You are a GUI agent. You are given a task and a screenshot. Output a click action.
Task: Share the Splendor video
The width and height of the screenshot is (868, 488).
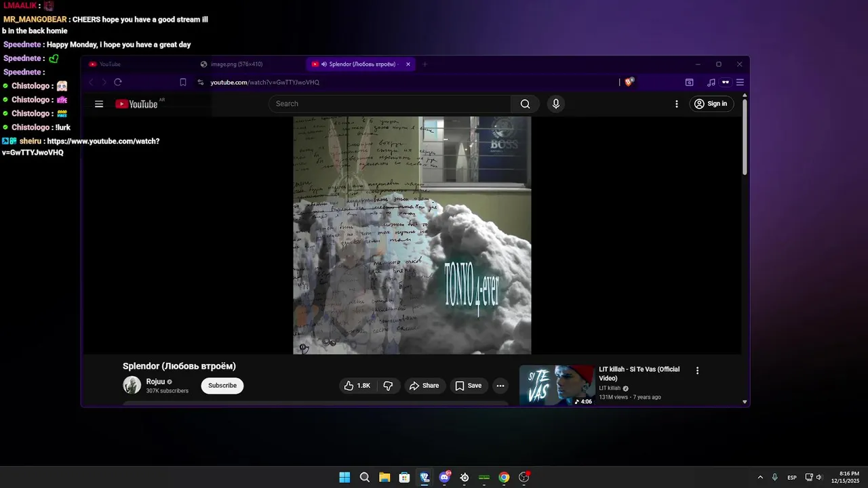click(425, 386)
